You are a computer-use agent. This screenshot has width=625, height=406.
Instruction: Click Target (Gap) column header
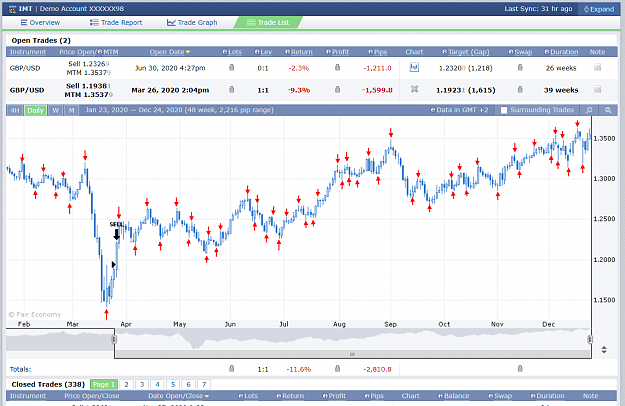pyautogui.click(x=466, y=52)
